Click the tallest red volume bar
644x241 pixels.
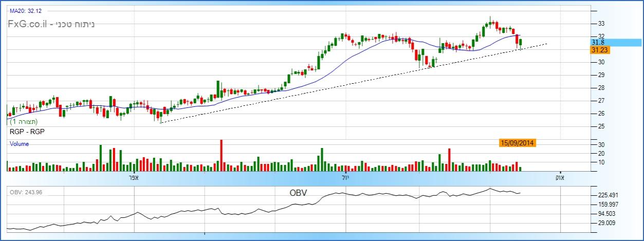point(222,155)
